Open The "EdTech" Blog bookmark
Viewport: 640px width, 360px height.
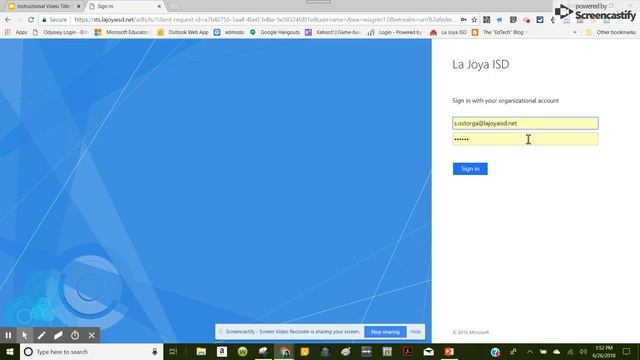(x=499, y=32)
